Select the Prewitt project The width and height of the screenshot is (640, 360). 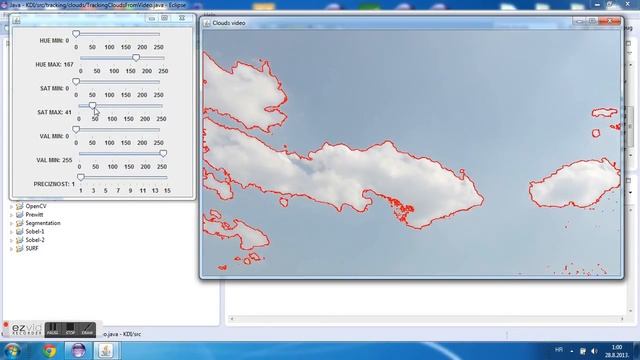point(34,215)
